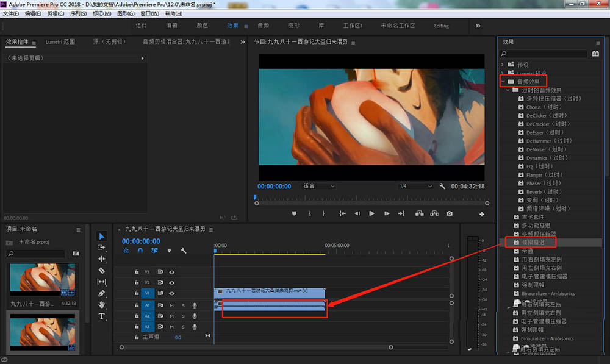Hide the V1 track output eye

coord(172,293)
